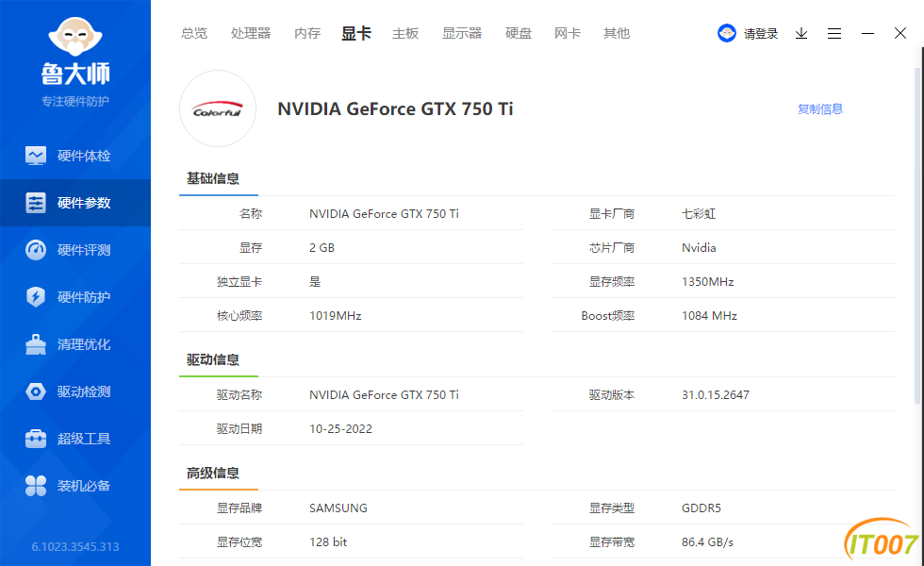Open 硬件体检 in the sidebar

click(75, 156)
